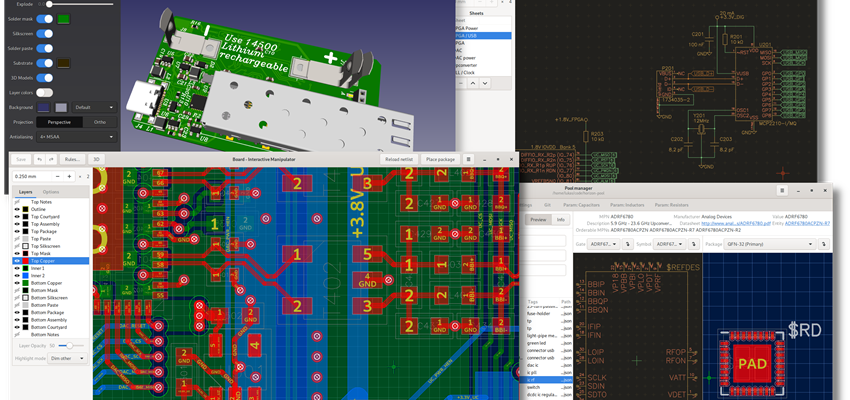Image resolution: width=850 pixels, height=400 pixels.
Task: Disable the 3D Models switch
Action: [x=44, y=77]
